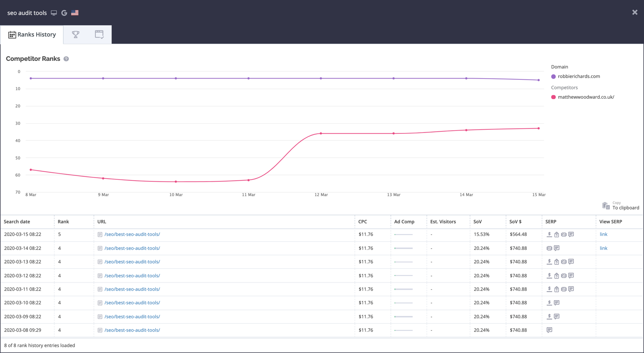Click the Competitor Ranks help question mark

(66, 59)
